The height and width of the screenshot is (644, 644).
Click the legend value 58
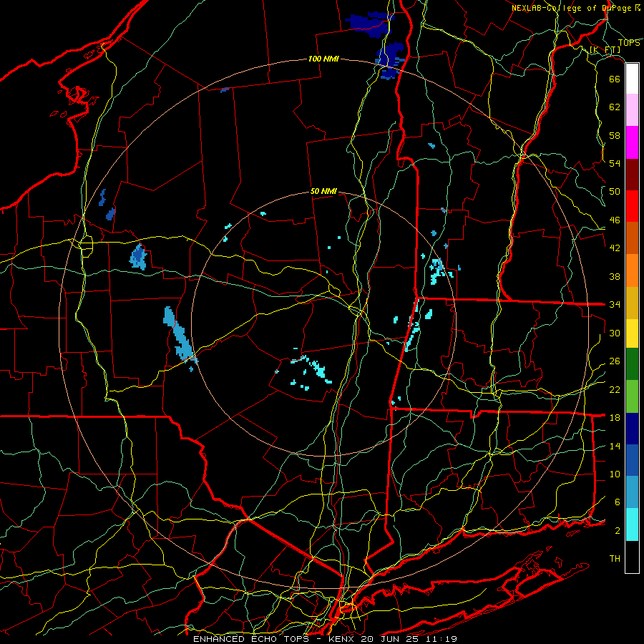(x=615, y=135)
